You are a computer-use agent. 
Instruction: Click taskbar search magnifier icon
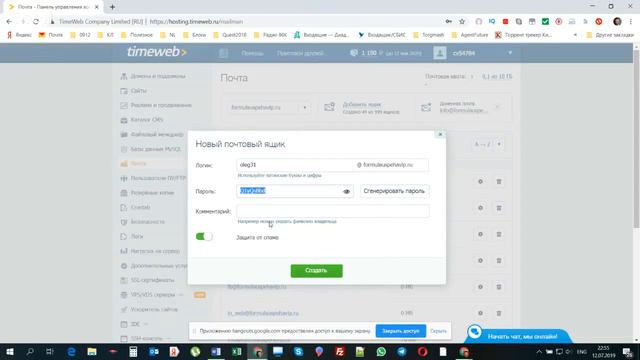tap(30, 351)
